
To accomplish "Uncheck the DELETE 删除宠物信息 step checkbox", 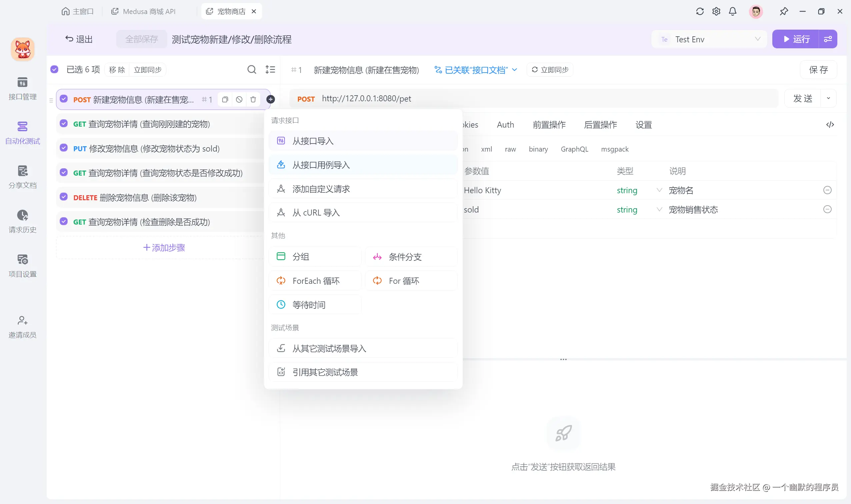I will click(64, 197).
